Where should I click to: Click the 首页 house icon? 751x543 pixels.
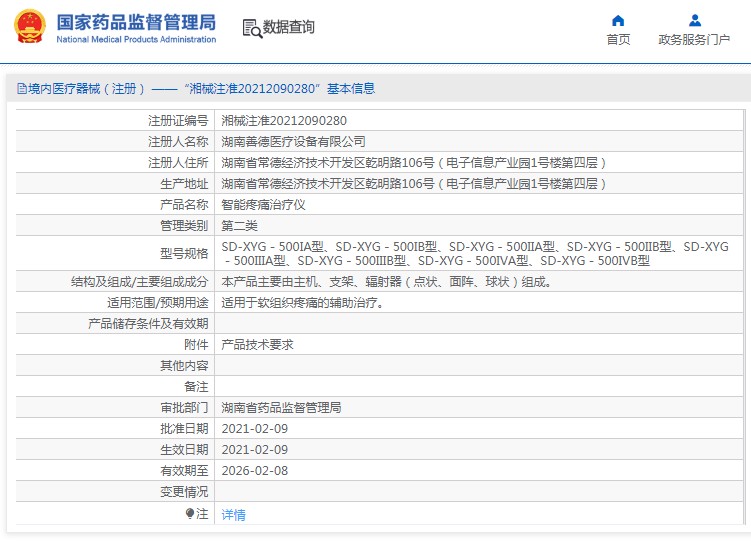coord(618,20)
